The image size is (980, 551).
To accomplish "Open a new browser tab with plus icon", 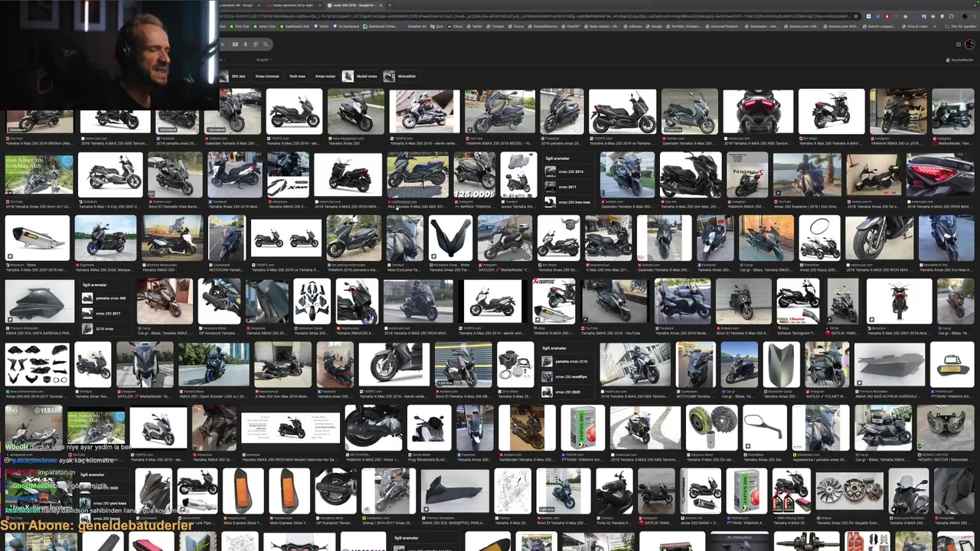I will point(390,5).
